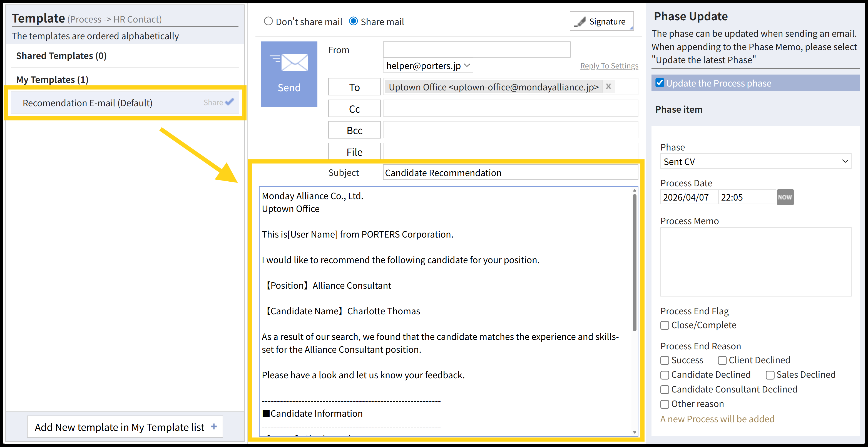The height and width of the screenshot is (447, 868).
Task: Open the Signature pen tool
Action: tap(601, 22)
